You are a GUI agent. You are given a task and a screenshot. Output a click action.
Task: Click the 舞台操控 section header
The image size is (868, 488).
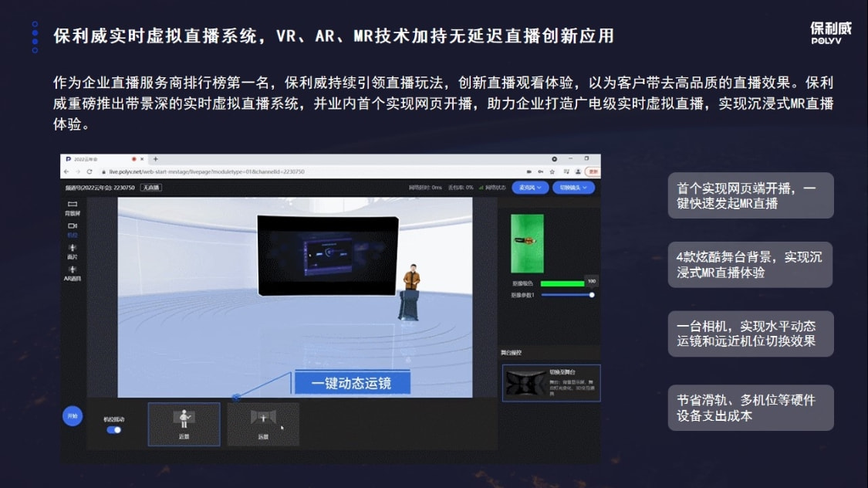click(x=512, y=353)
